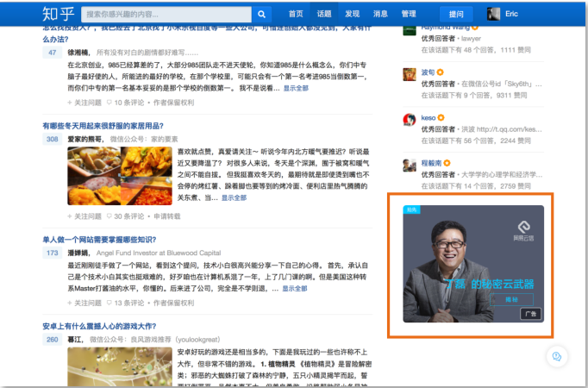The image size is (588, 388).
Task: Open 波旬 profile link
Action: (428, 72)
